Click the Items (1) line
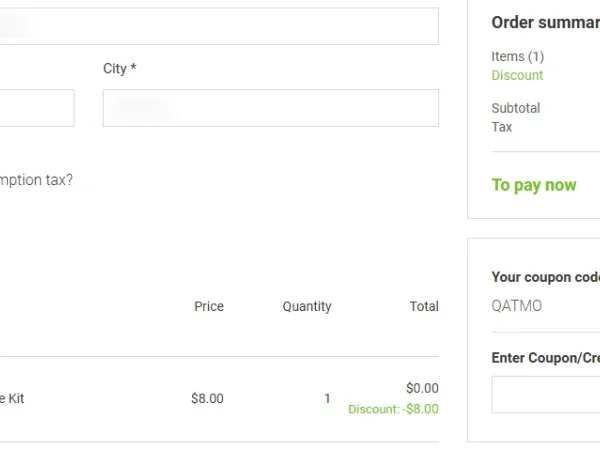This screenshot has width=600, height=450. click(518, 57)
